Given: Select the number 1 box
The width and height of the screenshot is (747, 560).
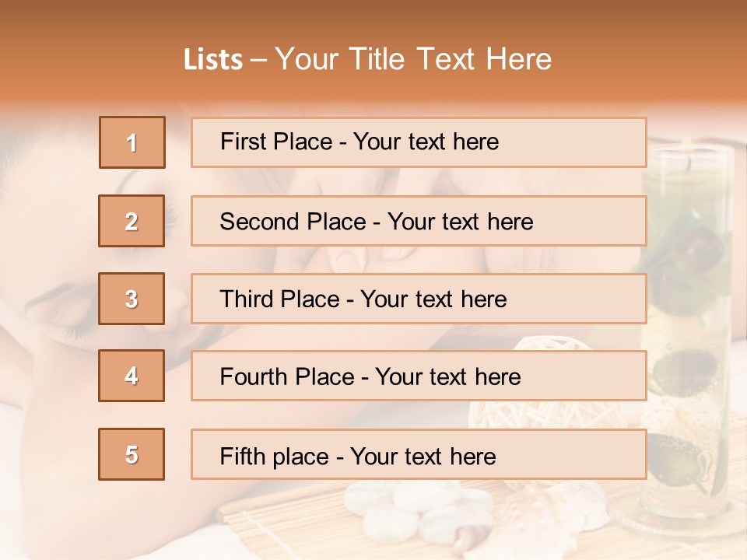Looking at the screenshot, I should pyautogui.click(x=132, y=142).
